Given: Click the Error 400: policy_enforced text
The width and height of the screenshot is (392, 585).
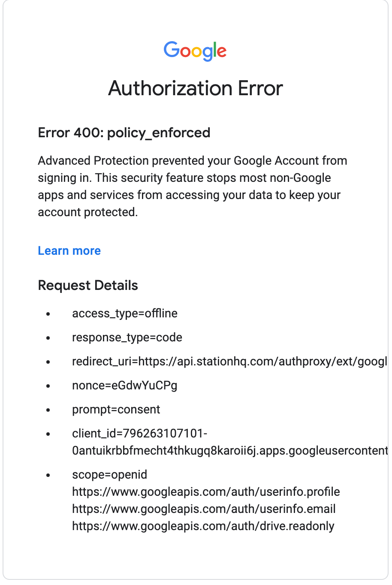Looking at the screenshot, I should click(124, 133).
